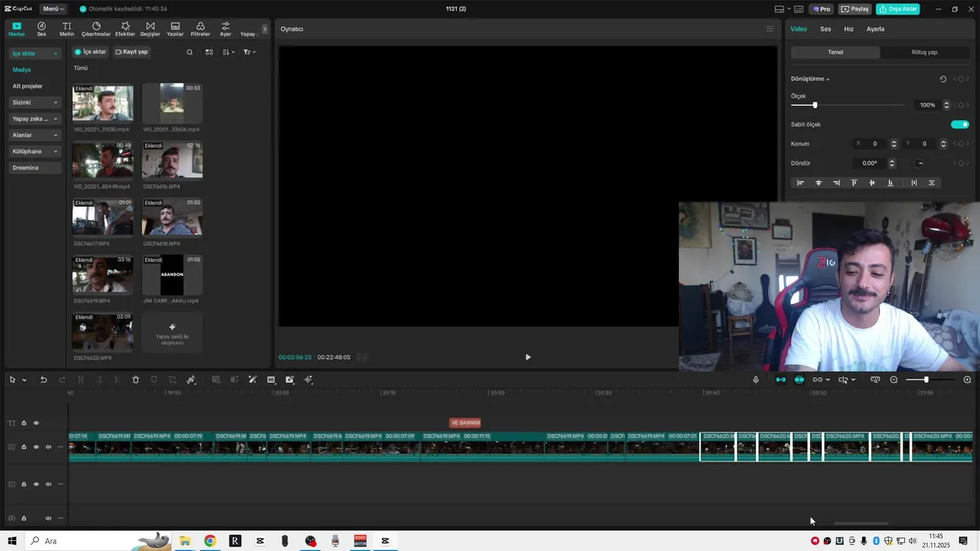Click the Dışa Aktar export button
This screenshot has width=980, height=551.
coord(898,8)
